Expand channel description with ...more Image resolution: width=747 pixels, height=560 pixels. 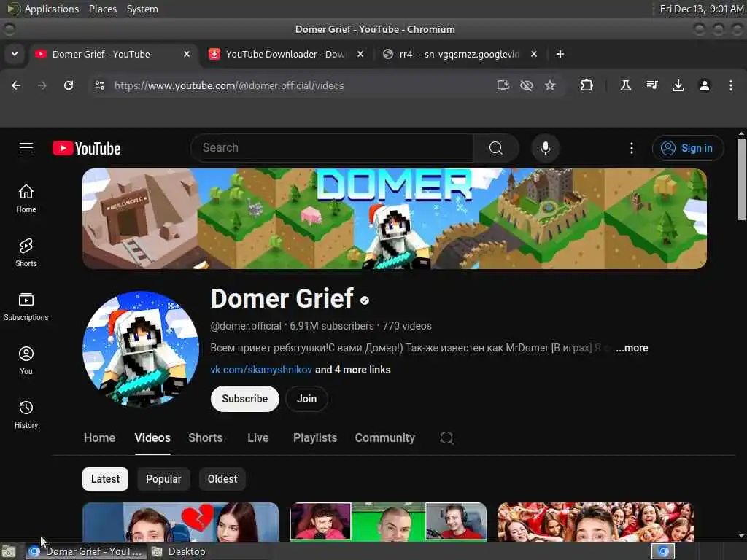tap(632, 348)
